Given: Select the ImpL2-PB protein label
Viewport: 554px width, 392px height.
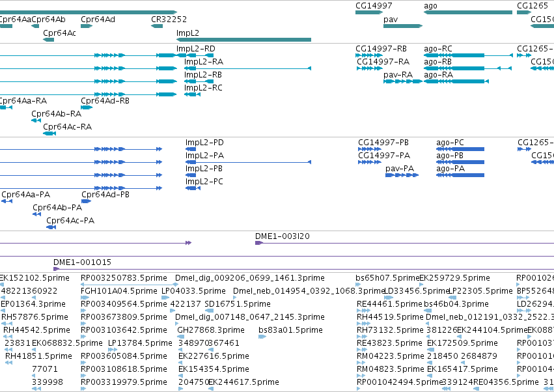Looking at the screenshot, I should 204,169.
